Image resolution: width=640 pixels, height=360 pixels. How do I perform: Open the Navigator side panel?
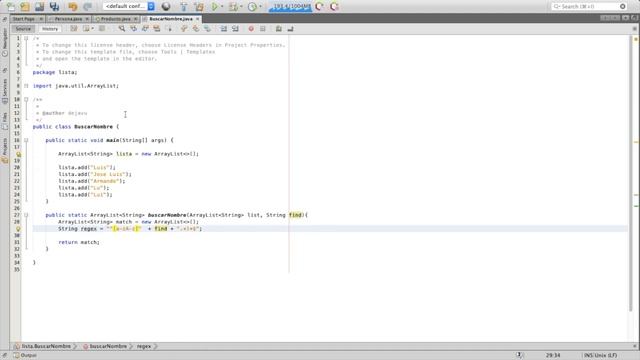[x=4, y=43]
